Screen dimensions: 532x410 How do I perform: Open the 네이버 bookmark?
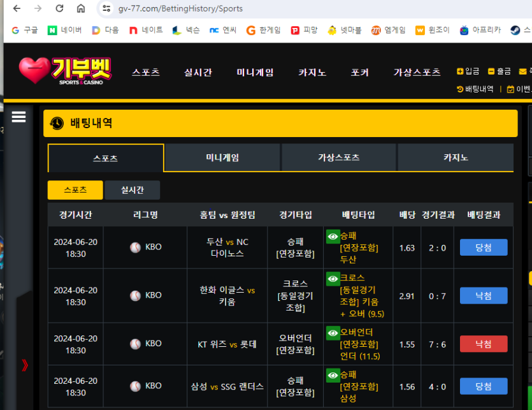click(x=64, y=30)
